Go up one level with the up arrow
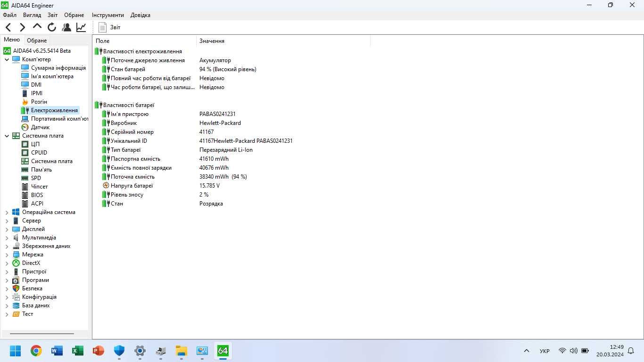This screenshot has width=644, height=362. click(x=37, y=27)
